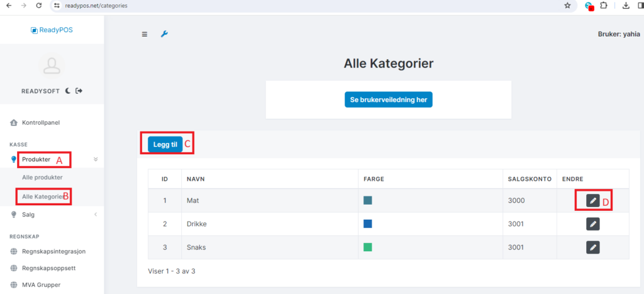Reload the page with the refresh icon

(39, 6)
